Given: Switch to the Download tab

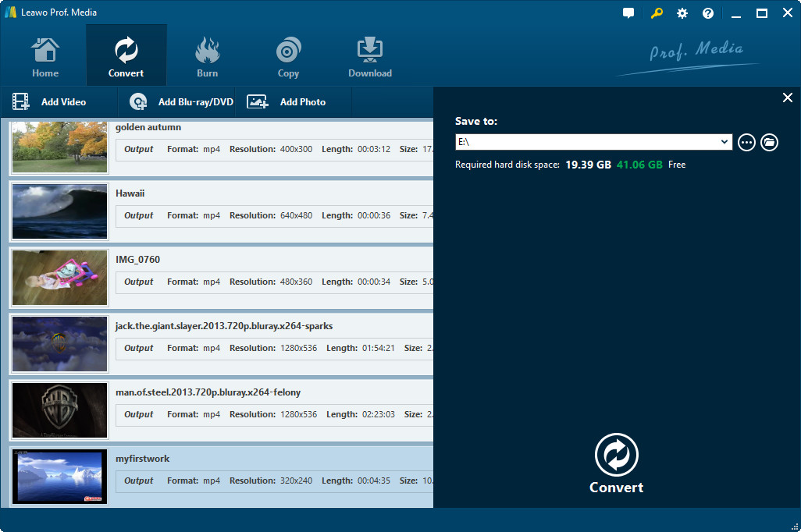Looking at the screenshot, I should coord(370,58).
